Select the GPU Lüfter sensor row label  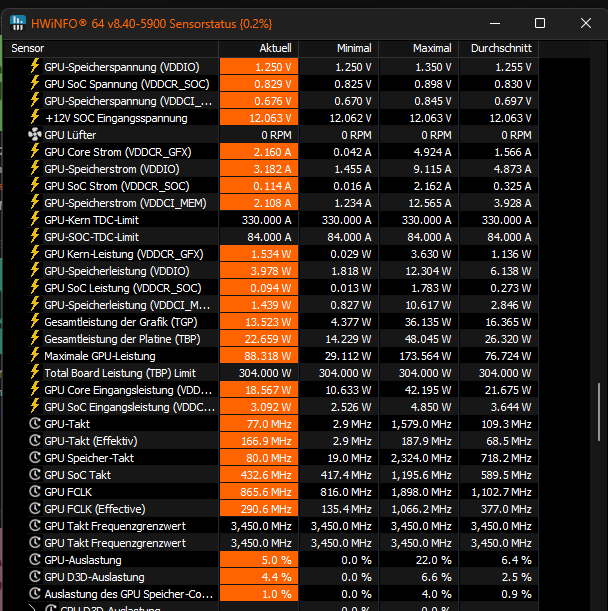70,135
